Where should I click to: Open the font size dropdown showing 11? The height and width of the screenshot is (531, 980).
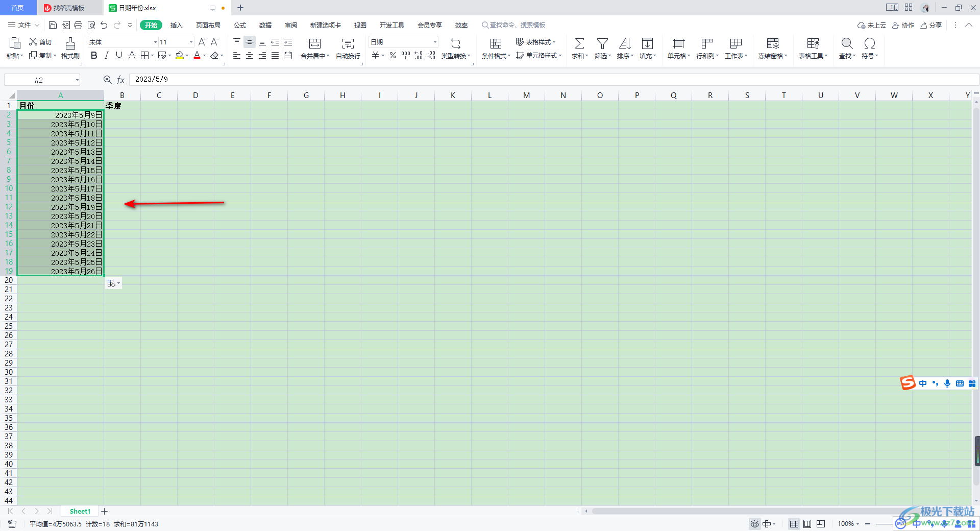click(x=191, y=42)
